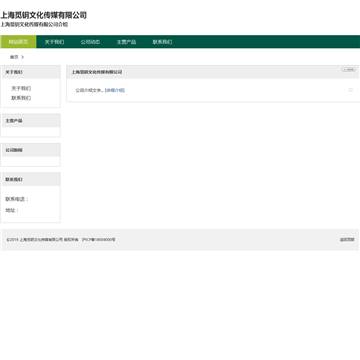This screenshot has width=360, height=360.
Task: Click the MORE button in the company panel header
Action: 349,69
